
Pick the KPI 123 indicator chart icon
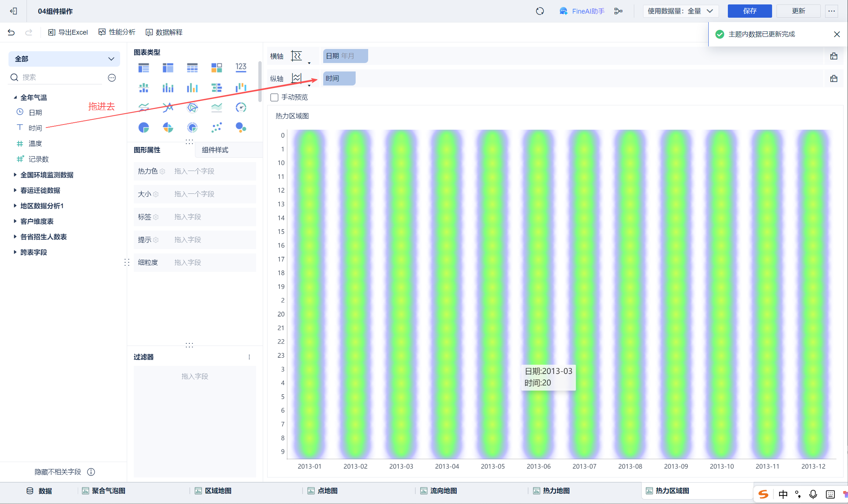point(241,67)
